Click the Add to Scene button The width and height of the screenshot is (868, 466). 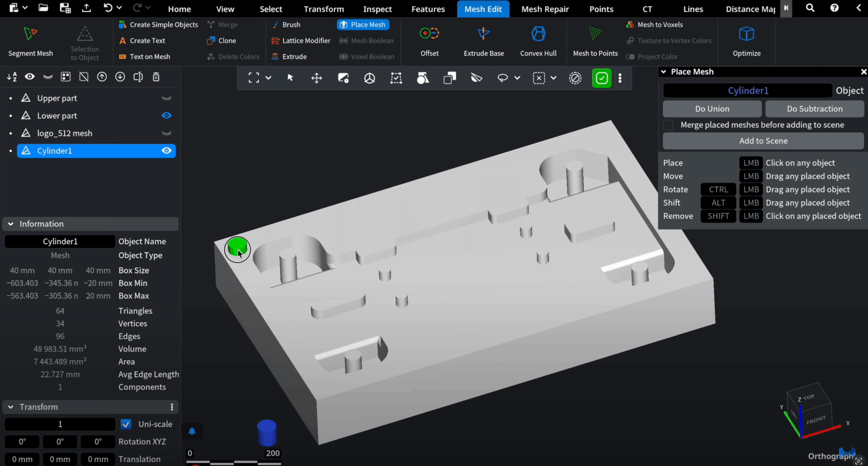tap(763, 141)
